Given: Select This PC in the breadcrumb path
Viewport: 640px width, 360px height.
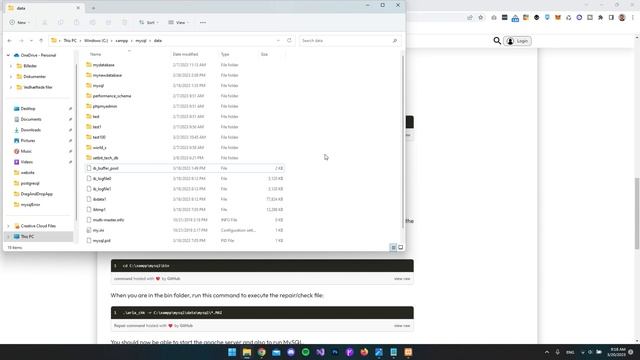Looking at the screenshot, I should [70, 41].
